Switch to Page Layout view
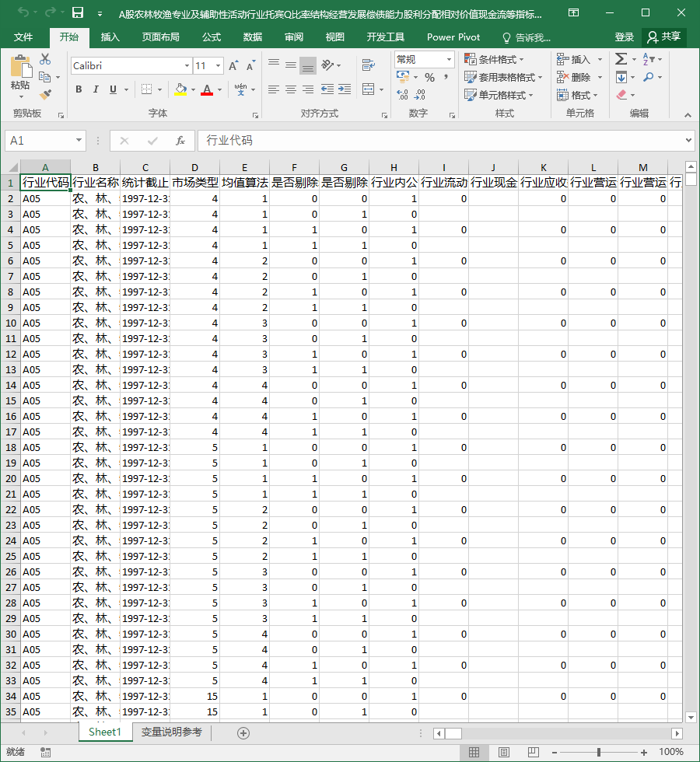Screen dimensions: 700x762 point(504,753)
